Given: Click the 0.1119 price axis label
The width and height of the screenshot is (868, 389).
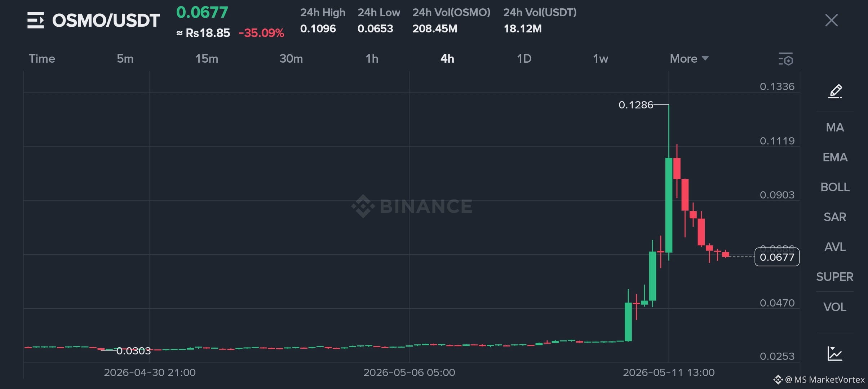Looking at the screenshot, I should (777, 141).
